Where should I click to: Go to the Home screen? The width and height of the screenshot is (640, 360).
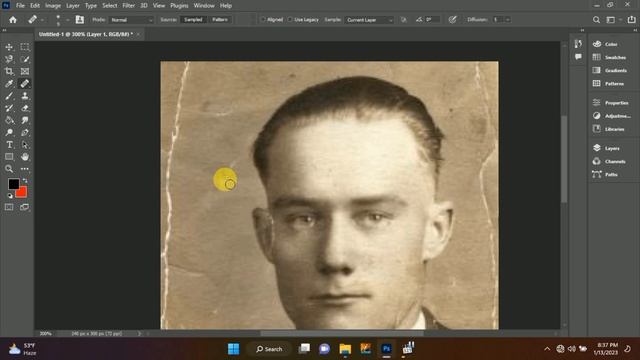(13, 20)
